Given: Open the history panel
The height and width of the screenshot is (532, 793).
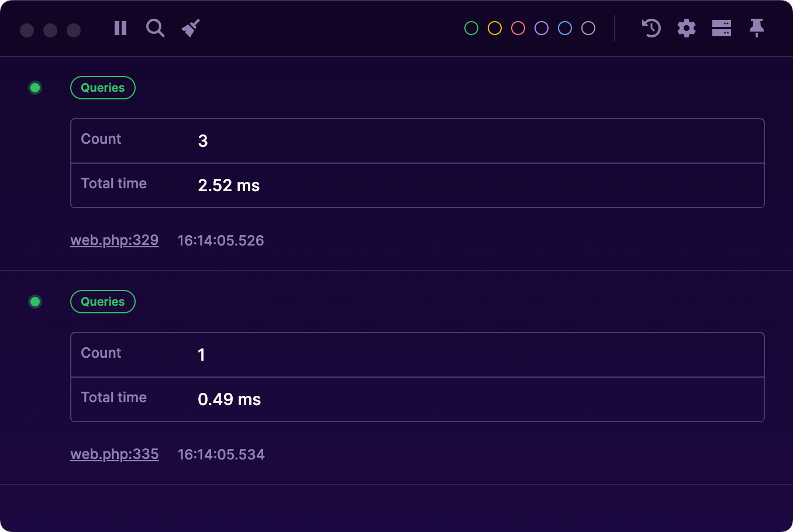Looking at the screenshot, I should [x=651, y=28].
